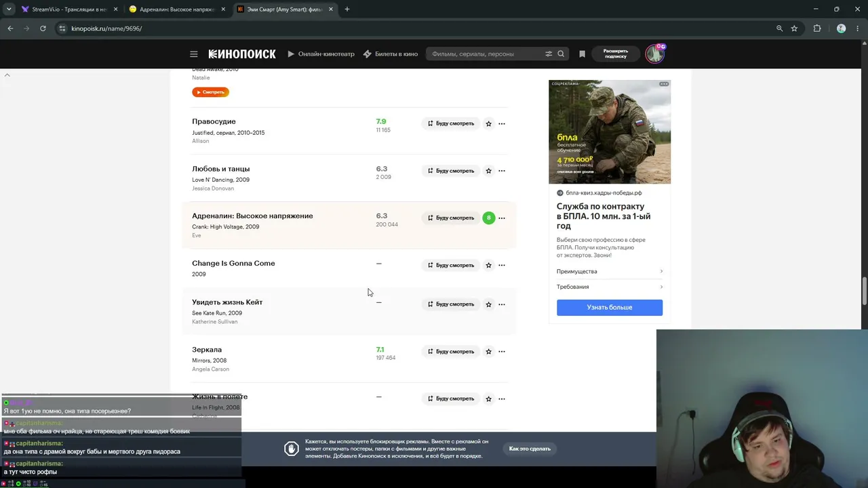Expand the Преимущества section in ad

pos(610,271)
